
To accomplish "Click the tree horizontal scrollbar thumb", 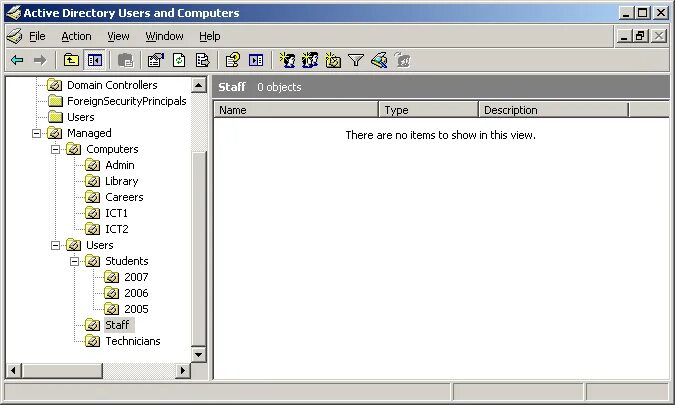I will click(62, 370).
